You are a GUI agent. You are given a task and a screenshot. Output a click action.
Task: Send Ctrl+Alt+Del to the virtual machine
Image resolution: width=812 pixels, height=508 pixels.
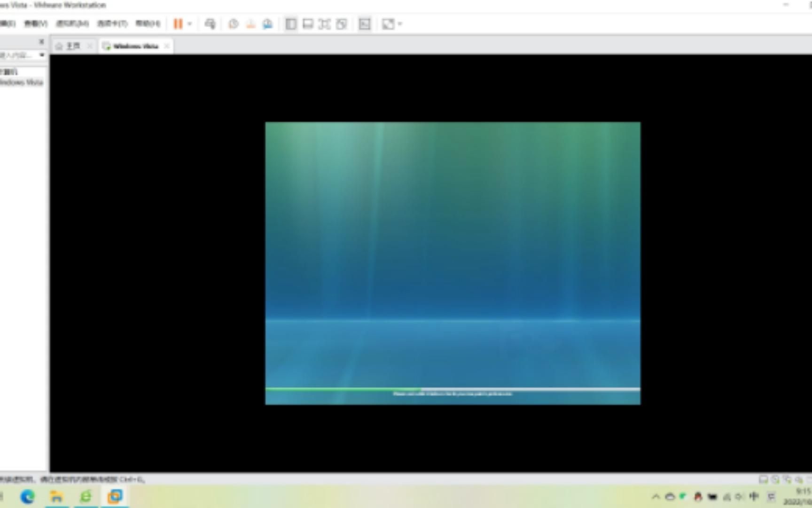click(x=210, y=24)
